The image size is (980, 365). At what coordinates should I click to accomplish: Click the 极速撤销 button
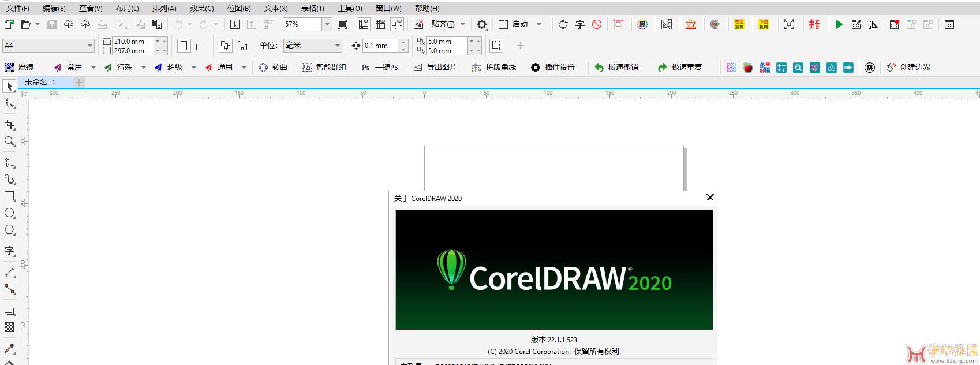tap(616, 68)
